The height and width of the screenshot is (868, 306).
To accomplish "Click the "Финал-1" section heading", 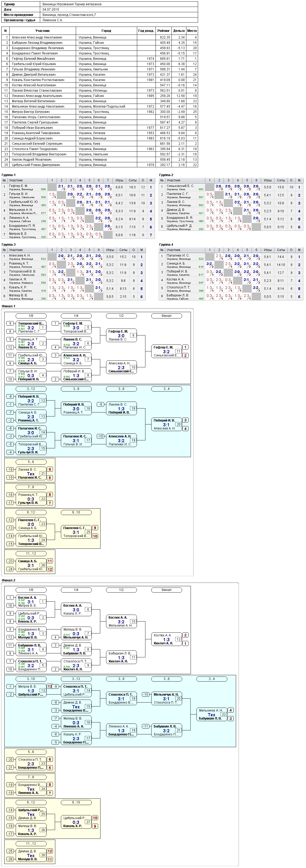I will [x=9, y=306].
